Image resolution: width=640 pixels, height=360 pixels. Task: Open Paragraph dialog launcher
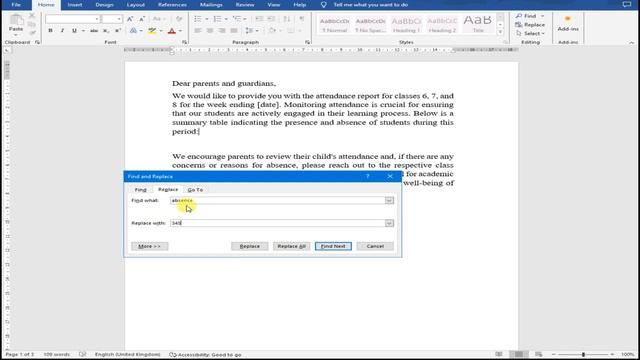pos(307,42)
